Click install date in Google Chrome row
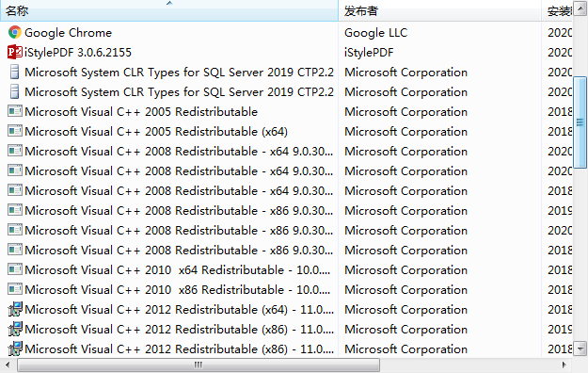Screen dimensions: 588x373 coord(560,33)
